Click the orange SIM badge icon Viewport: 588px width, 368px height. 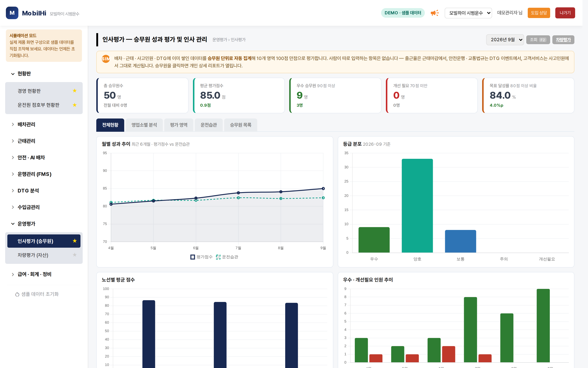(x=106, y=59)
